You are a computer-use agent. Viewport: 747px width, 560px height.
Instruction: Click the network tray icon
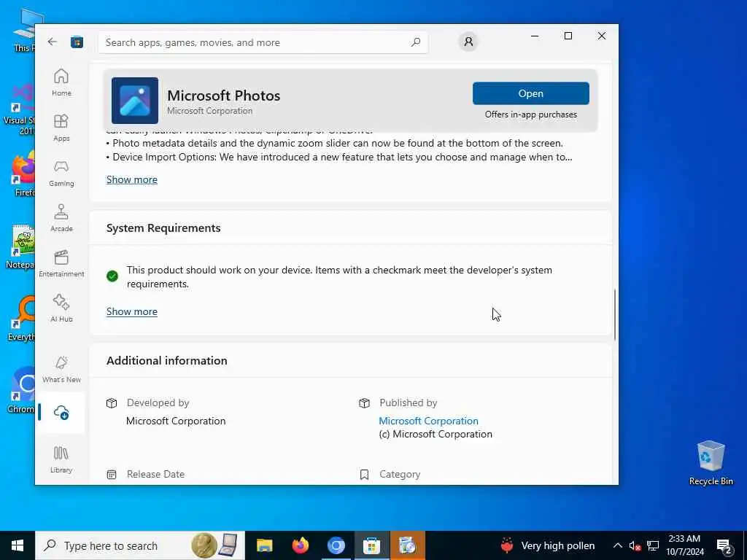click(653, 545)
